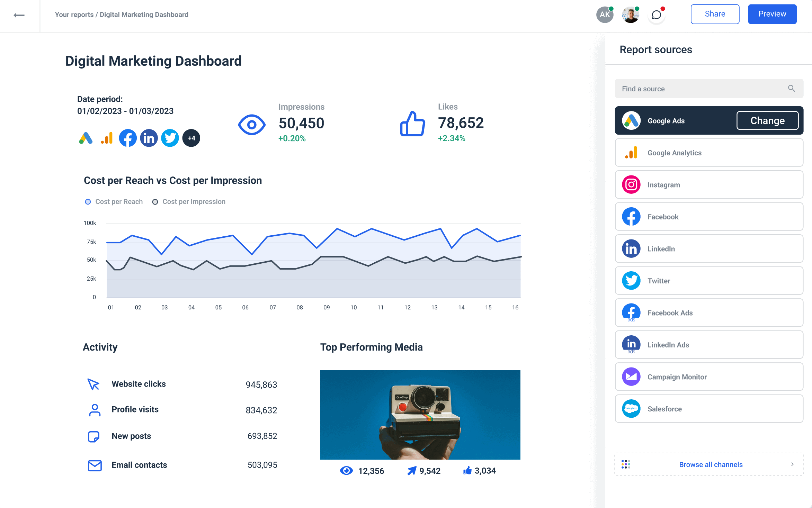Select the Facebook Ads source icon
The image size is (812, 508).
click(x=631, y=312)
